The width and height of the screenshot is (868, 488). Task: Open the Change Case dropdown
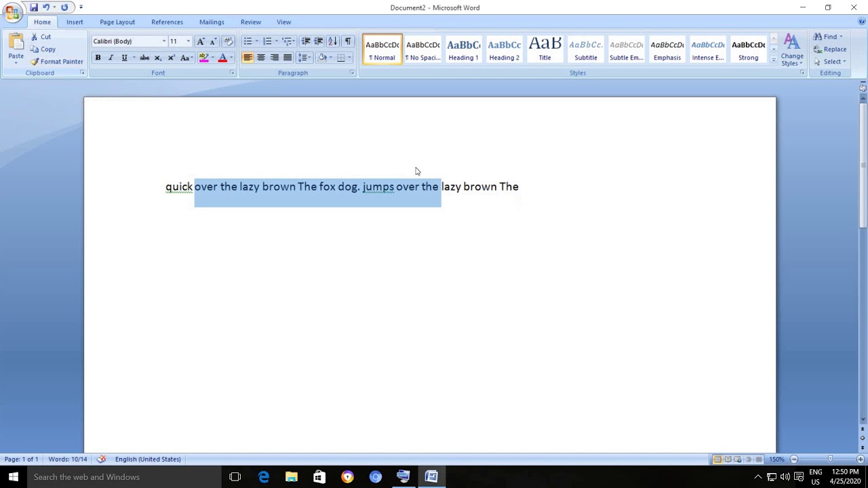186,58
